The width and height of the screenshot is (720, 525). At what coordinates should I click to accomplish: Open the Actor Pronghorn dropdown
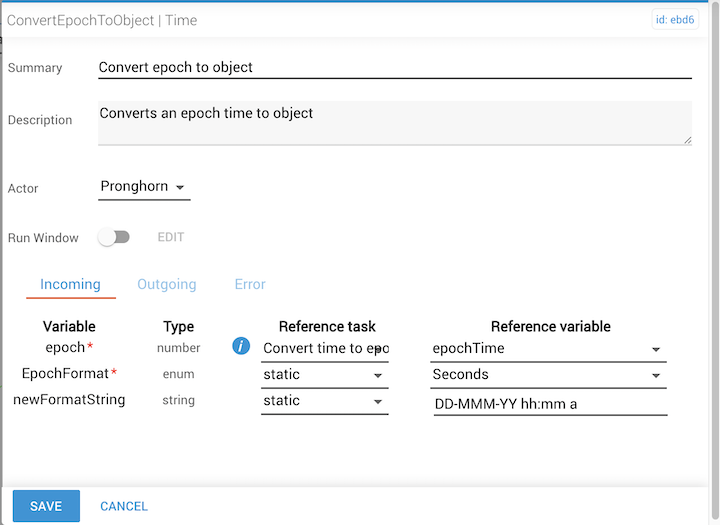pos(144,187)
